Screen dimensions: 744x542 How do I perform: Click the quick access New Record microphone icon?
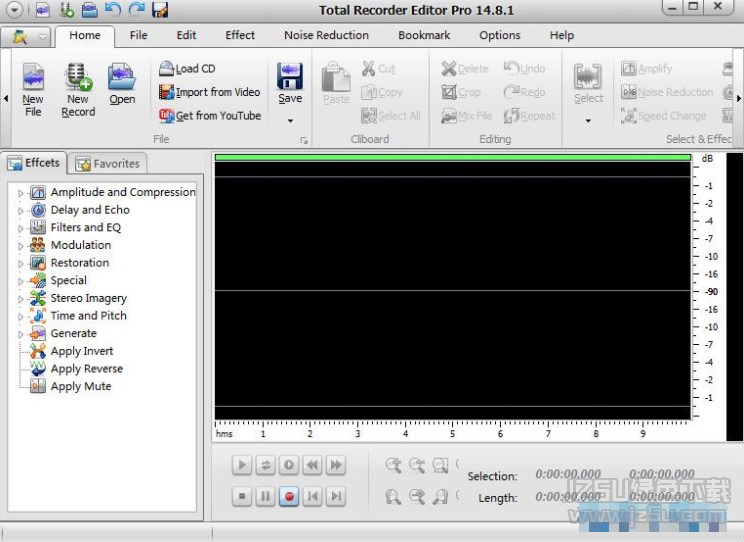[x=66, y=9]
